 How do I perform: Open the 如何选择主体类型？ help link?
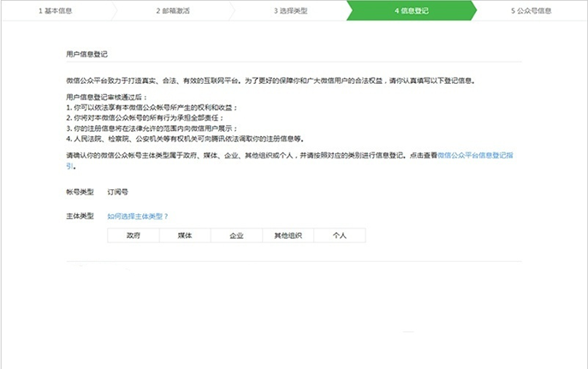[x=138, y=216]
